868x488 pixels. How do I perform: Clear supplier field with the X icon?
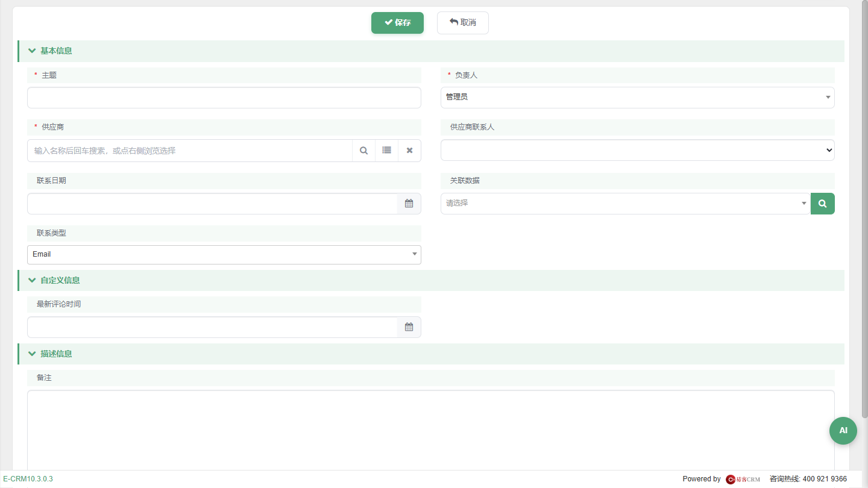(x=409, y=151)
